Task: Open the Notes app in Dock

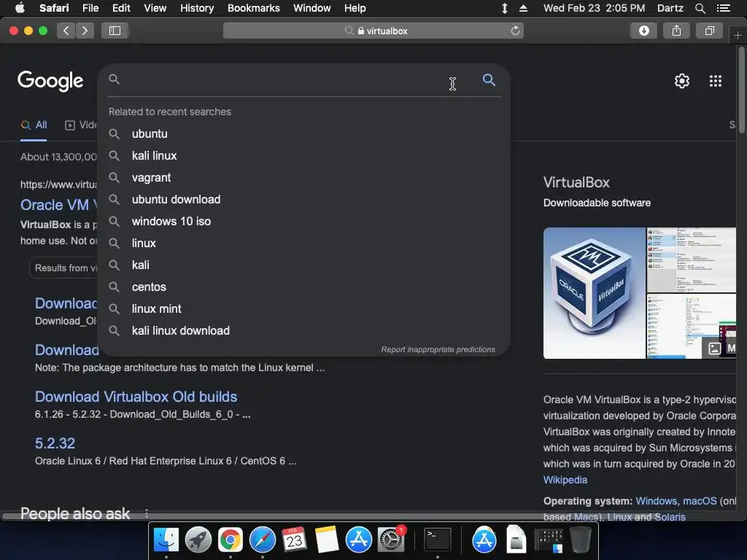Action: [326, 540]
